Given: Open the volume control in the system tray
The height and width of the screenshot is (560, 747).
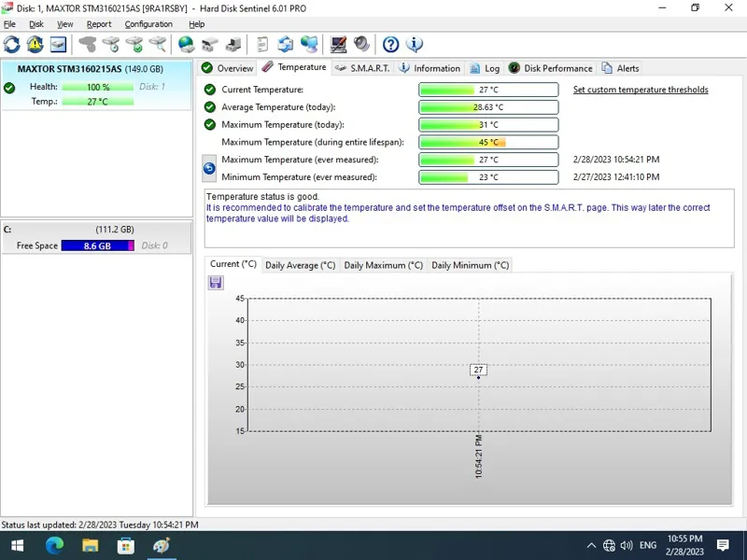Looking at the screenshot, I should 627,545.
